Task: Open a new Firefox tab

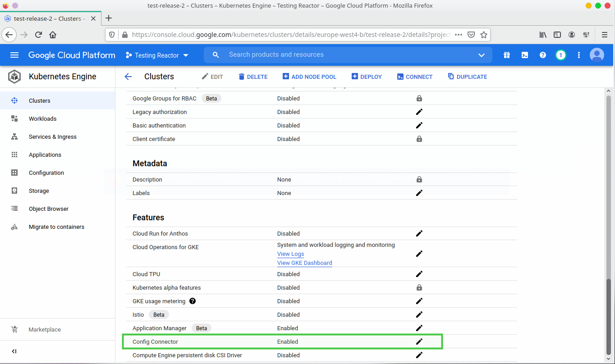Action: point(108,18)
